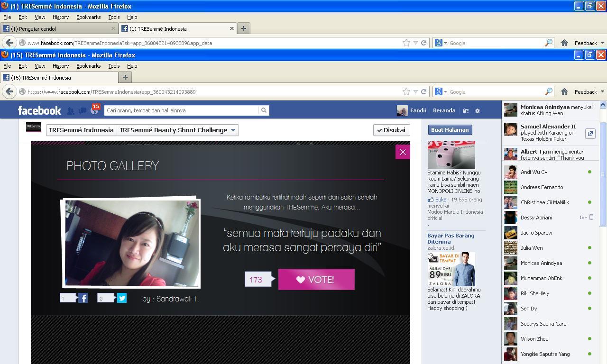Open the Google search engine dropdown

[x=441, y=91]
